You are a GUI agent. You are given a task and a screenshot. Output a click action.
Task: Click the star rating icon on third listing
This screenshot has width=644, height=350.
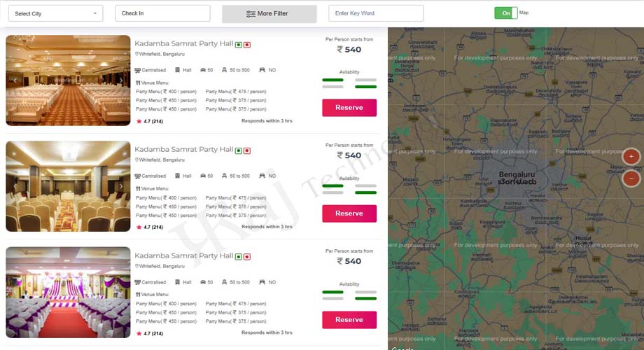(x=139, y=333)
